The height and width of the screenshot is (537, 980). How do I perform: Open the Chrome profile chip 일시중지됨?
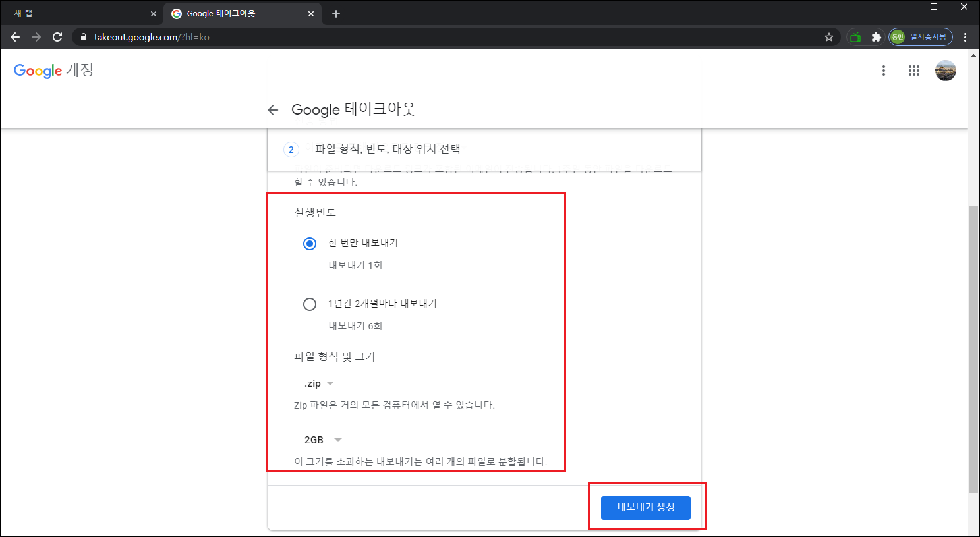(920, 37)
